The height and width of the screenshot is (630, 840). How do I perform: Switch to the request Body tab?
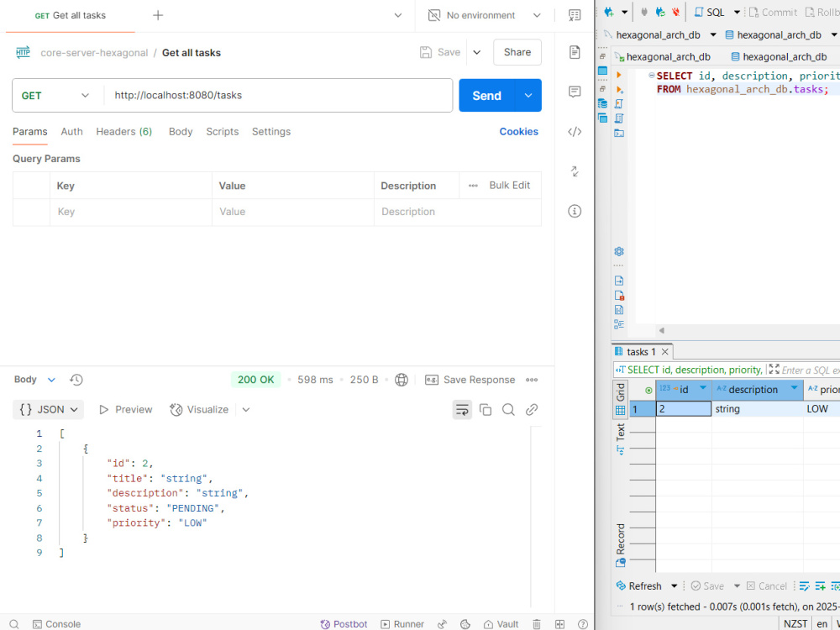[181, 132]
